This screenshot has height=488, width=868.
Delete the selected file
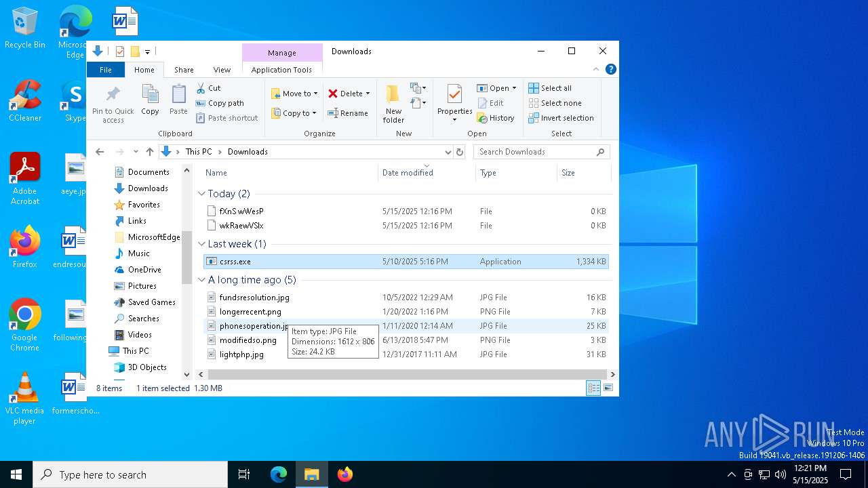pyautogui.click(x=345, y=94)
